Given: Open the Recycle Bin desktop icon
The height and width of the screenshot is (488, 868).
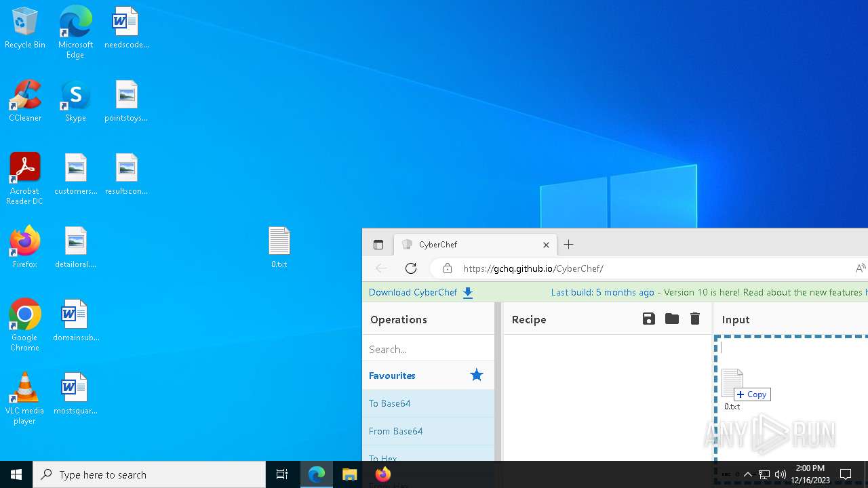Looking at the screenshot, I should (25, 28).
